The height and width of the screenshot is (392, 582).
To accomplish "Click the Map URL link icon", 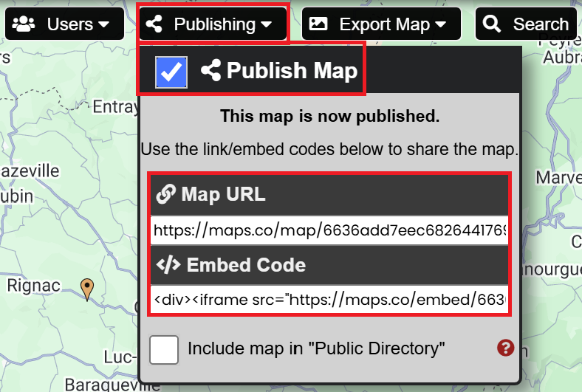I will [x=165, y=194].
